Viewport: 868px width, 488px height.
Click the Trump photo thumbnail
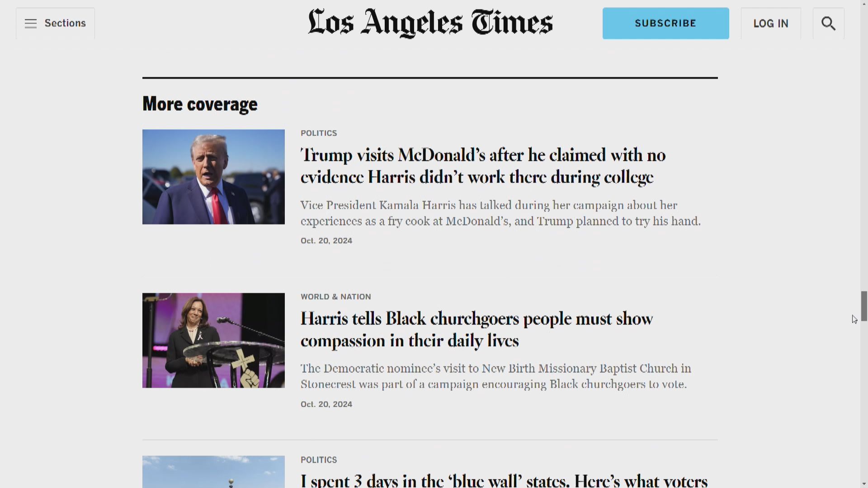[213, 177]
